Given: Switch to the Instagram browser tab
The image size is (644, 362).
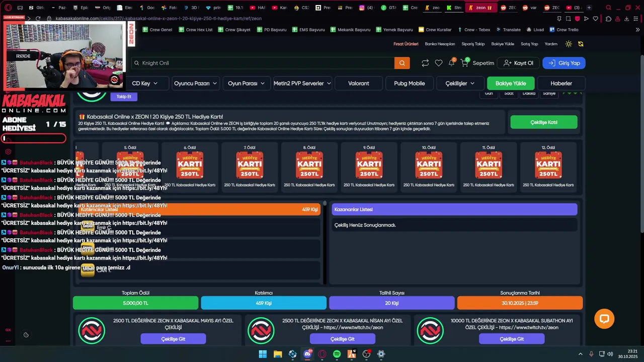Looking at the screenshot, I should pos(366,8).
